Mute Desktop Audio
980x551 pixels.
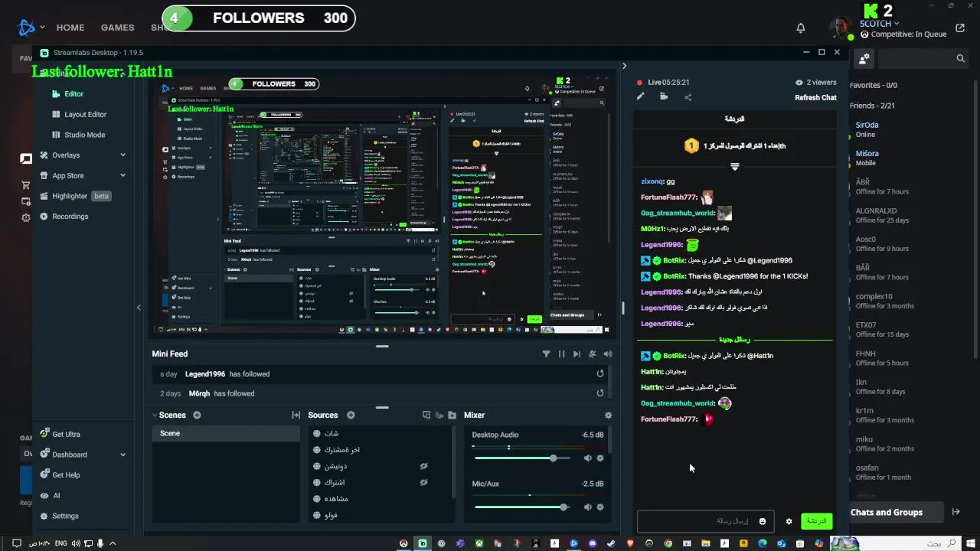pyautogui.click(x=588, y=458)
